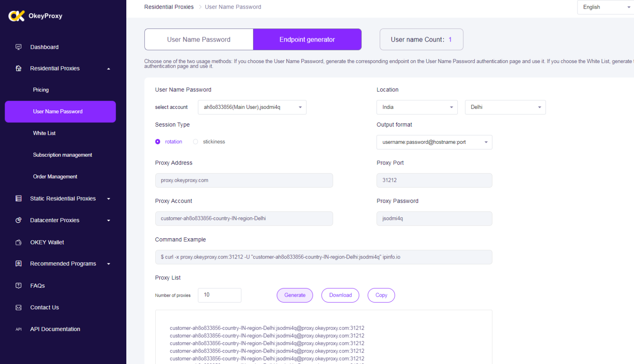The width and height of the screenshot is (634, 364).
Task: Click the Residential Proxies home icon
Action: click(x=19, y=68)
